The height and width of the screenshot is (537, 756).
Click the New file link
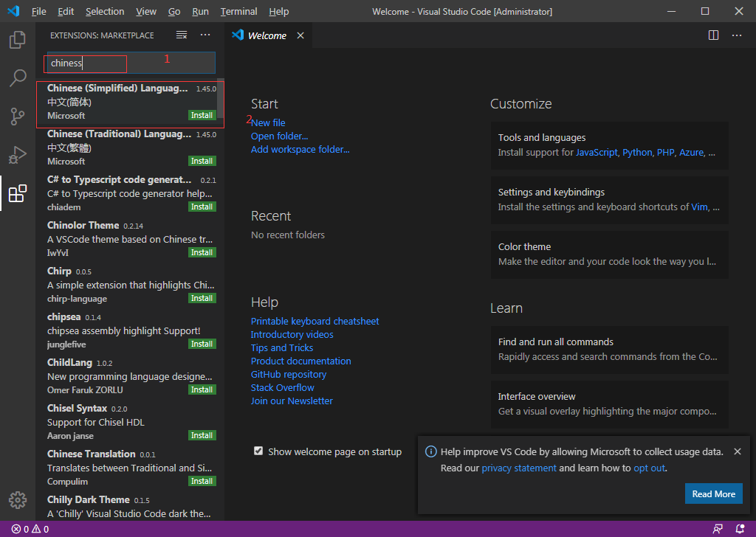click(x=268, y=122)
